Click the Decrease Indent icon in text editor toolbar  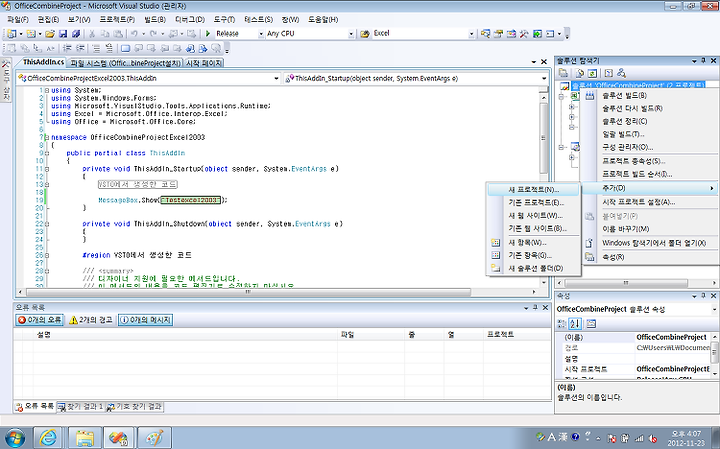(x=67, y=48)
